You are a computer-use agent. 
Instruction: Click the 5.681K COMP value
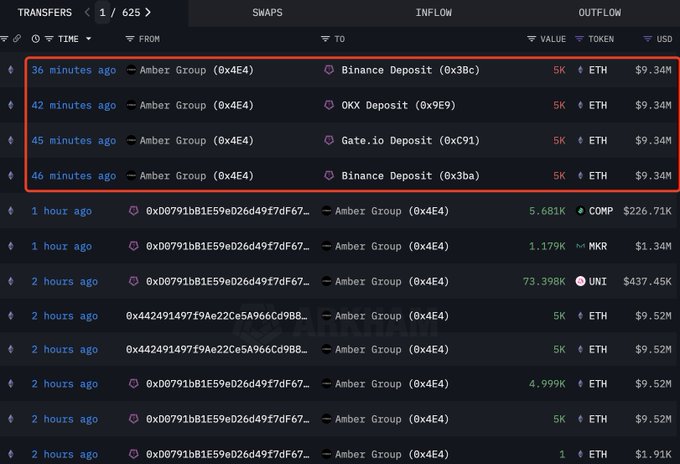(547, 211)
